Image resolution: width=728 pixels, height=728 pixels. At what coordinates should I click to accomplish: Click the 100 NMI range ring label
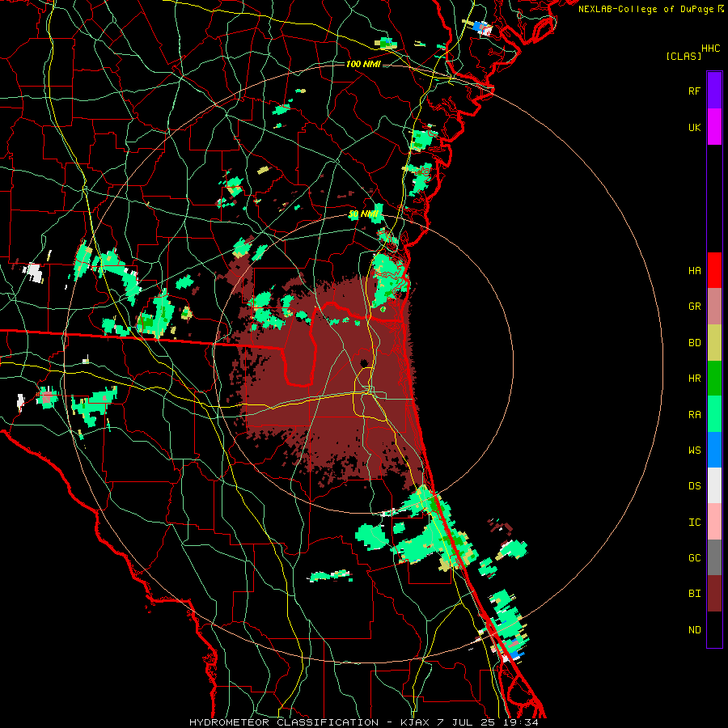[363, 64]
